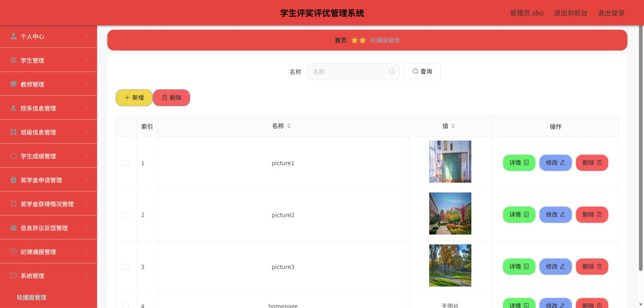Sort the 值 column using its sort arrows
Image resolution: width=644 pixels, height=308 pixels.
[453, 126]
